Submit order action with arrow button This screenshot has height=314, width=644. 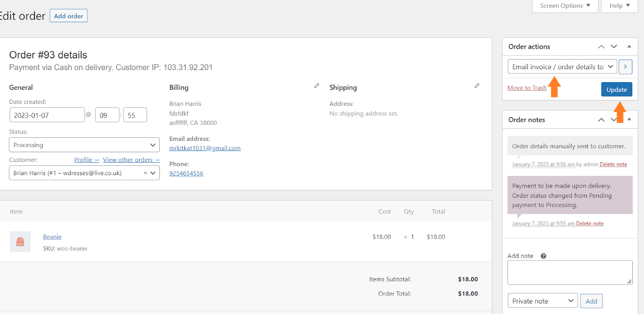(625, 67)
